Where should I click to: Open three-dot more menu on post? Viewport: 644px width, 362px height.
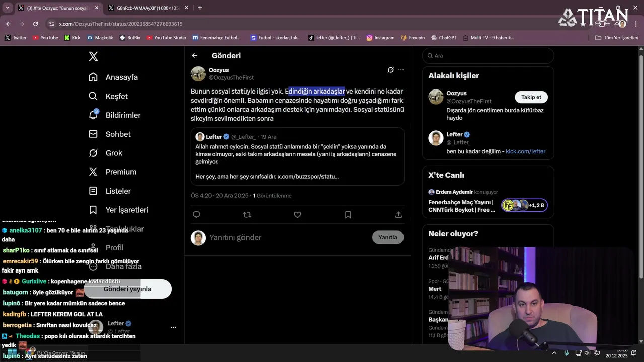tap(401, 70)
